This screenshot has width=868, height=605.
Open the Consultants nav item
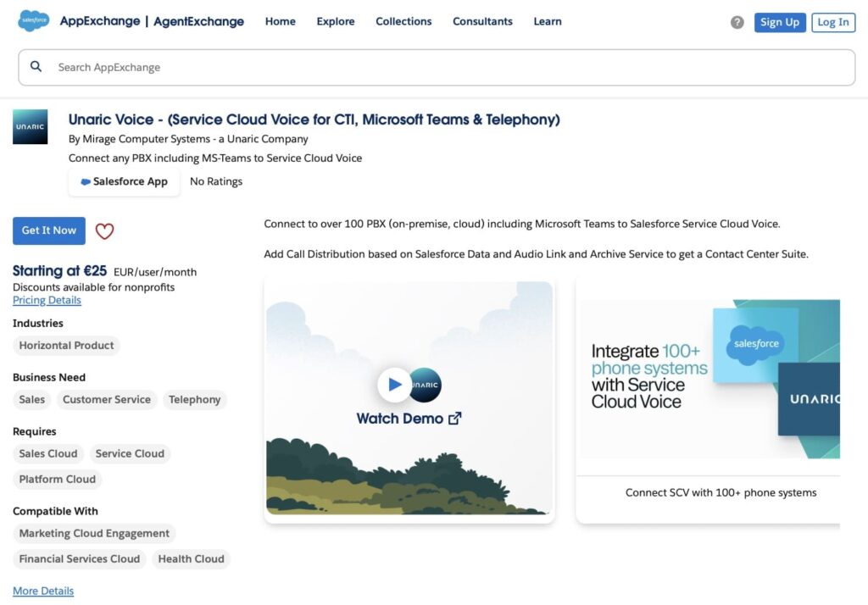(482, 21)
